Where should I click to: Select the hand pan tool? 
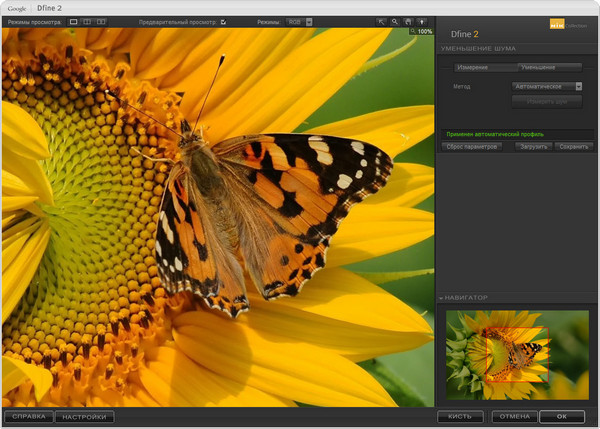pyautogui.click(x=407, y=21)
